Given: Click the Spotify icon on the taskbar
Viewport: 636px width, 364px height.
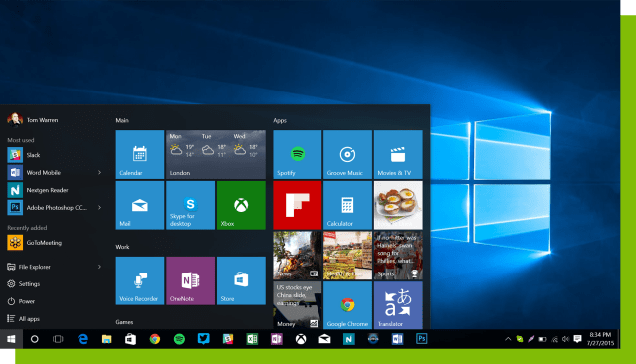Looking at the screenshot, I should [179, 339].
